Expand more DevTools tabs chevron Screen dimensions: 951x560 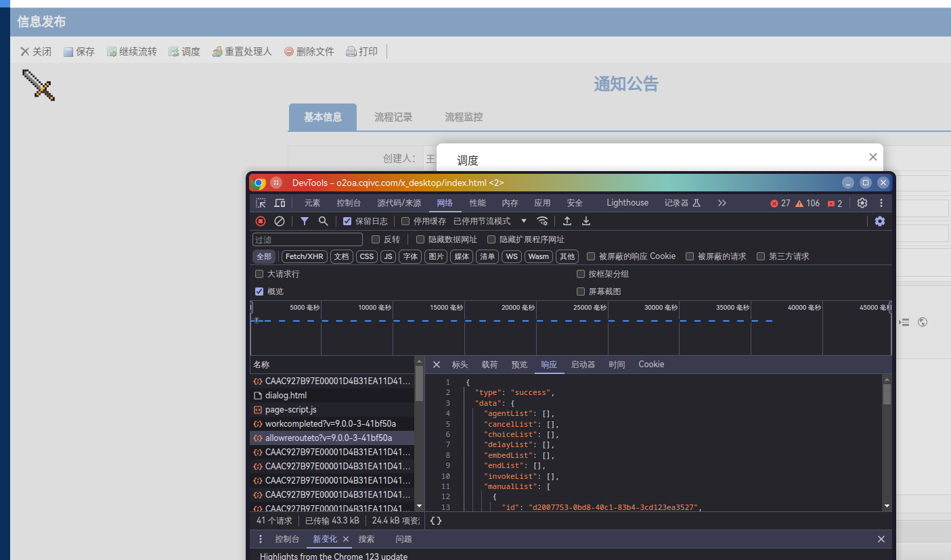(722, 203)
